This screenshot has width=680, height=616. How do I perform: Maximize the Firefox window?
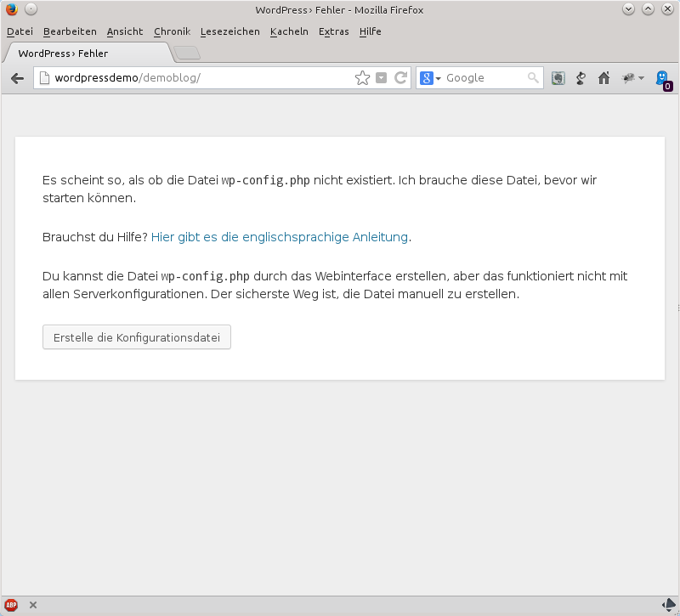(648, 9)
